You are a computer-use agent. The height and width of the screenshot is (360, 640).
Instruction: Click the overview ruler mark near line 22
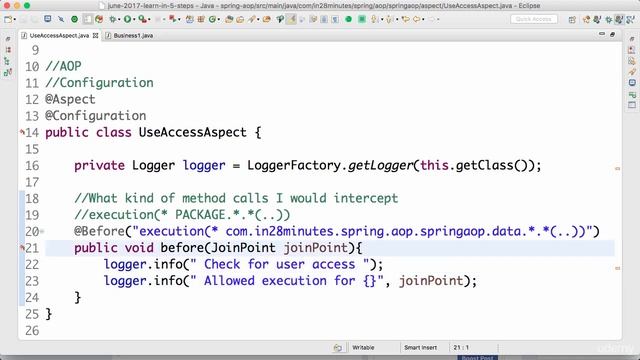(x=618, y=268)
